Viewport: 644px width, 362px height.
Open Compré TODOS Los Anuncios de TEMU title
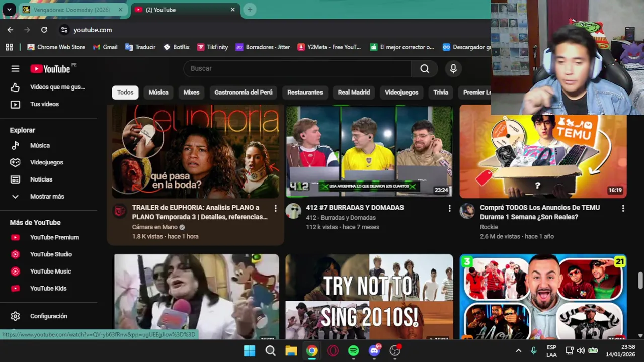coord(540,212)
